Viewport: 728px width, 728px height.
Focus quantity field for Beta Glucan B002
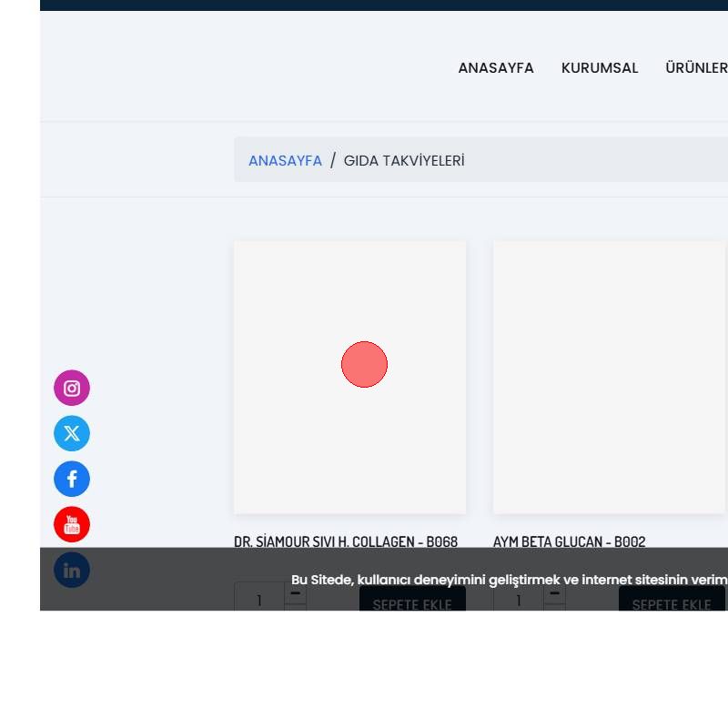click(x=519, y=599)
